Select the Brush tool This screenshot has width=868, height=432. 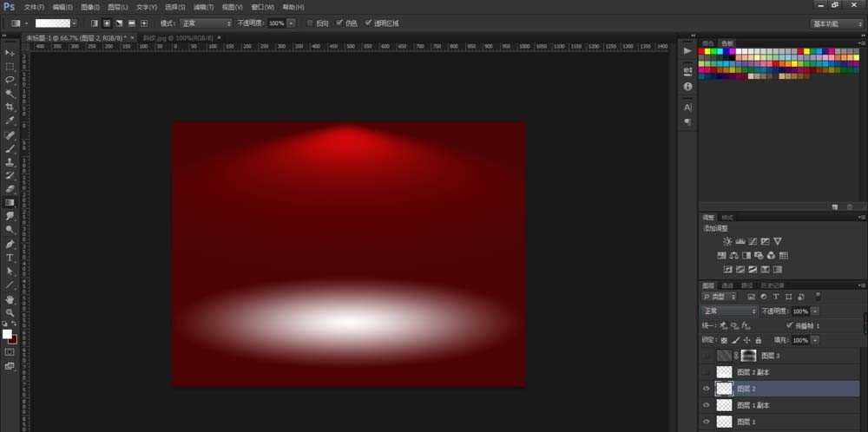click(x=10, y=148)
